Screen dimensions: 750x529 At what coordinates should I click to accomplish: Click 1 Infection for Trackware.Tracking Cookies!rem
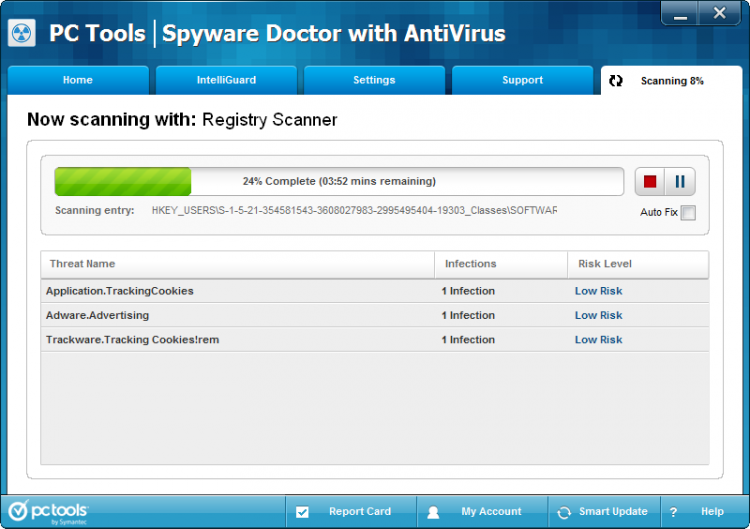tap(468, 340)
